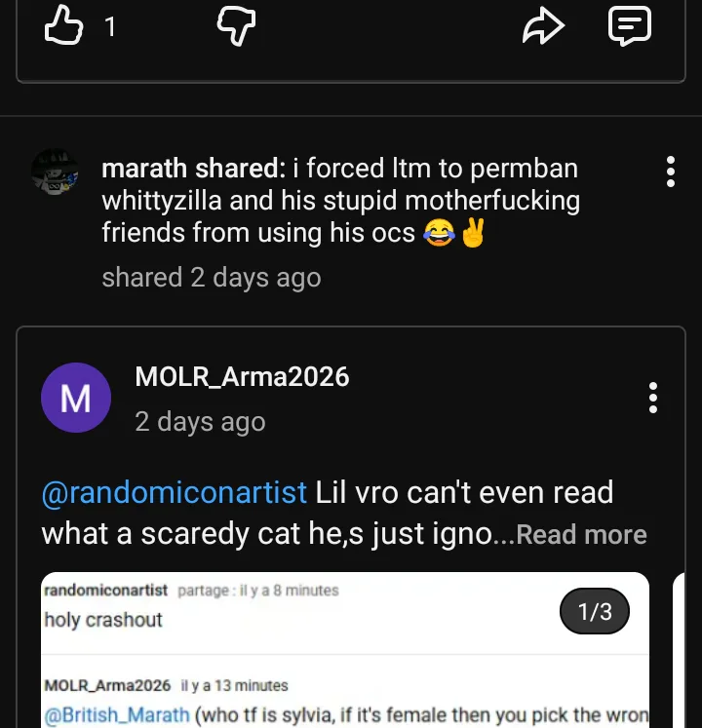Visit the MOLR_Arma2026 channel name

coord(242,377)
